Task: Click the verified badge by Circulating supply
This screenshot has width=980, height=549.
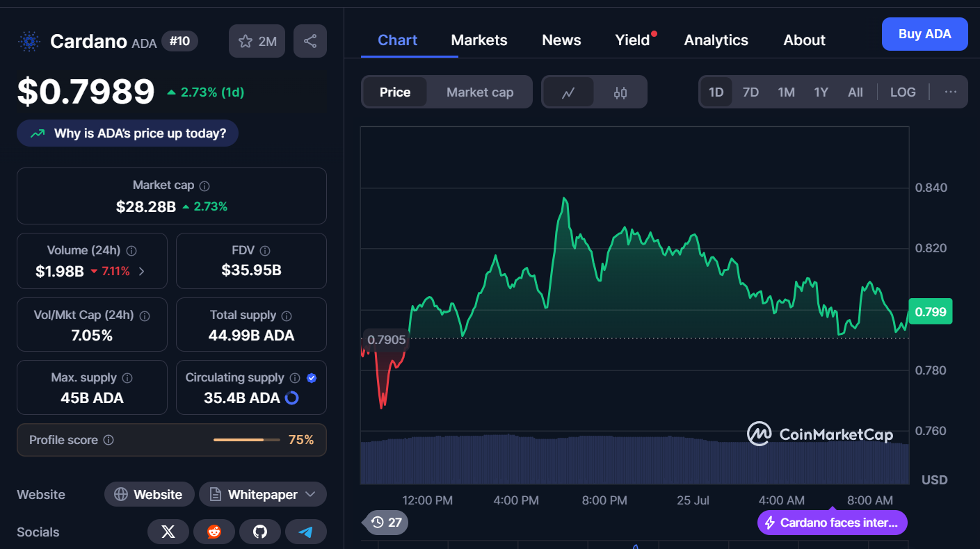Action: pyautogui.click(x=312, y=378)
